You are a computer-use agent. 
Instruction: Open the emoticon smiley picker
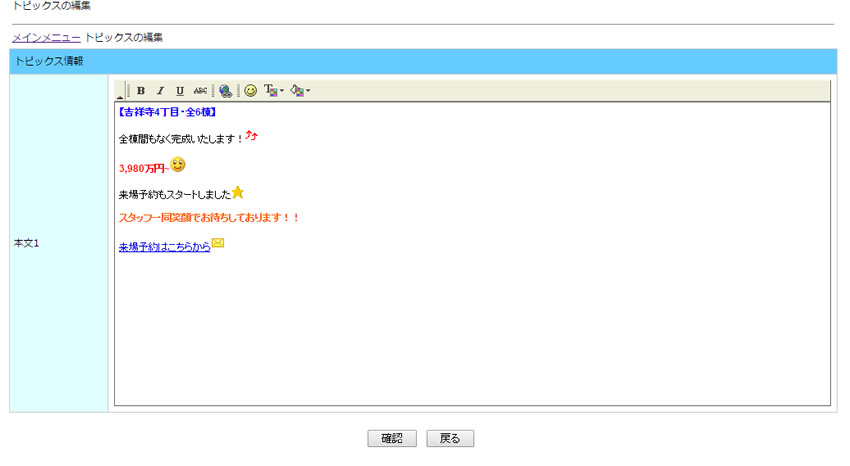tap(250, 90)
